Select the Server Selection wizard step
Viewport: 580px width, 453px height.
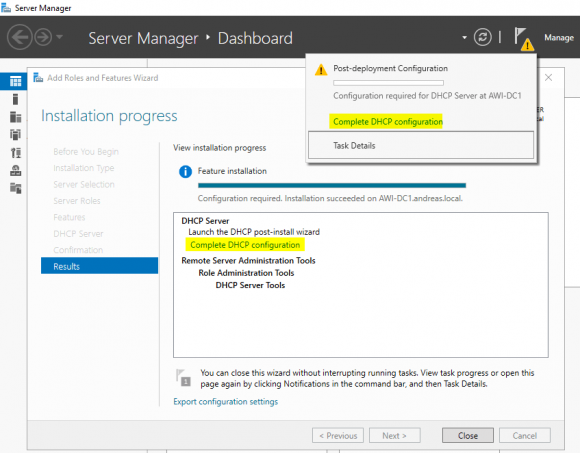point(84,184)
